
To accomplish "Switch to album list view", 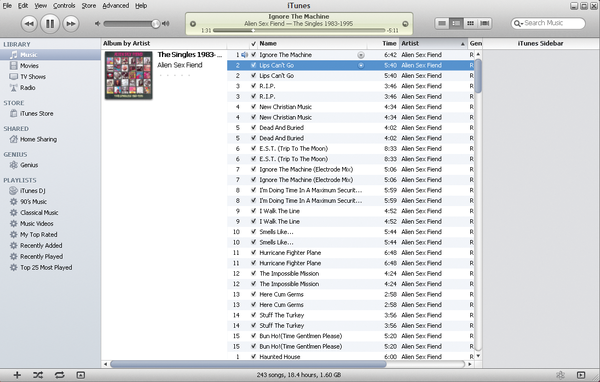I will (456, 24).
